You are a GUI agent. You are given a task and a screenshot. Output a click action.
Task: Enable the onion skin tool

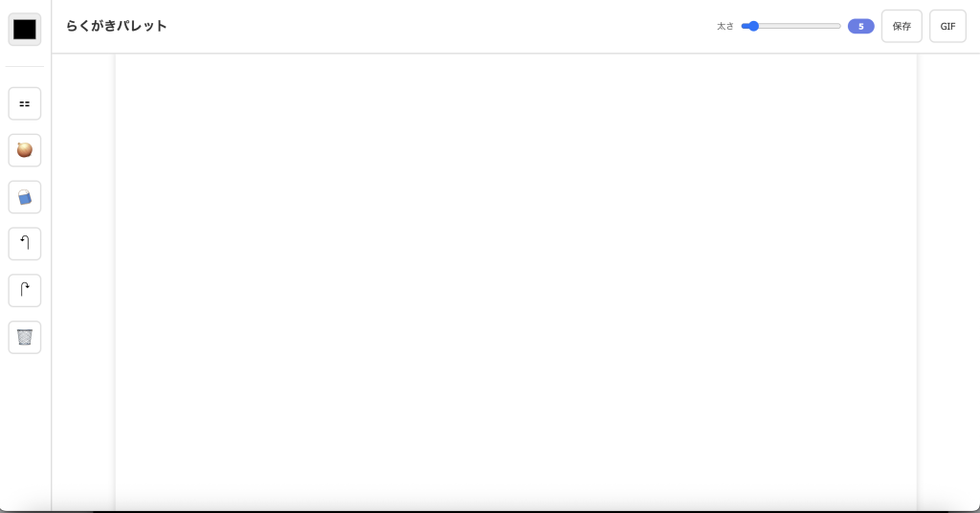[x=25, y=150]
